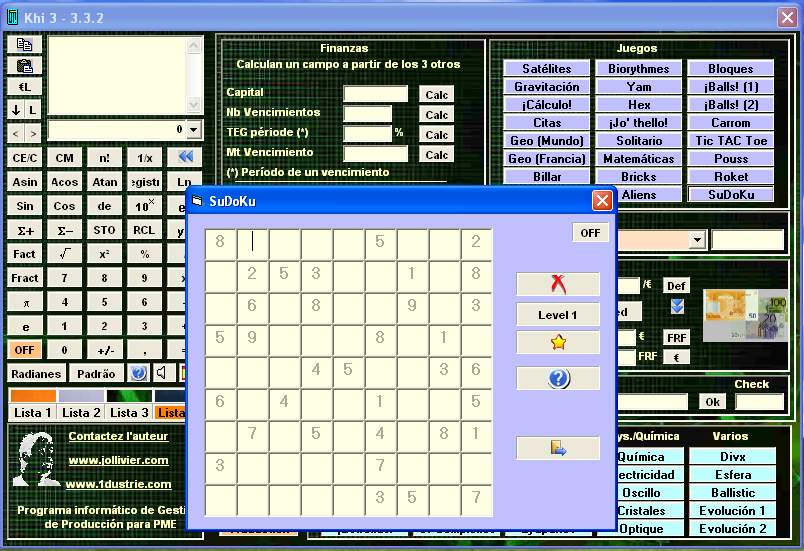Click the SuDoKu cell with the text cursor
Screen dimensions: 804x551
253,244
